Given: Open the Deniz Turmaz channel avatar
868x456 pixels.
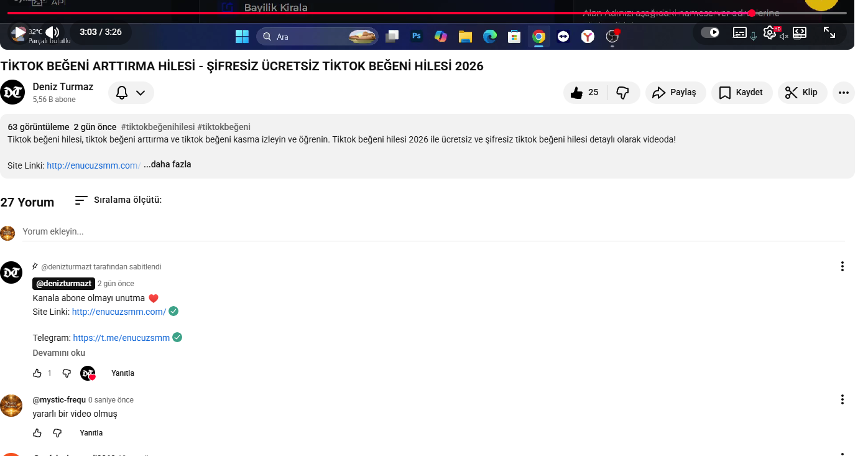Looking at the screenshot, I should pos(12,92).
